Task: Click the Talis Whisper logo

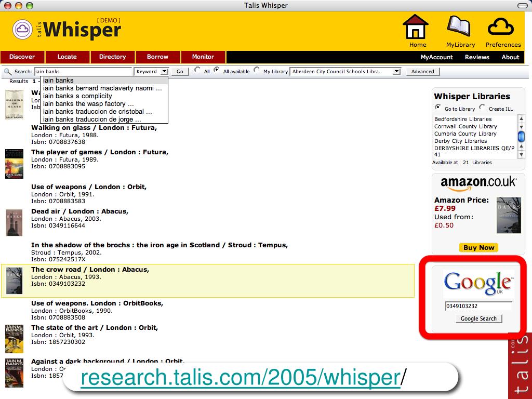Action: click(x=67, y=29)
